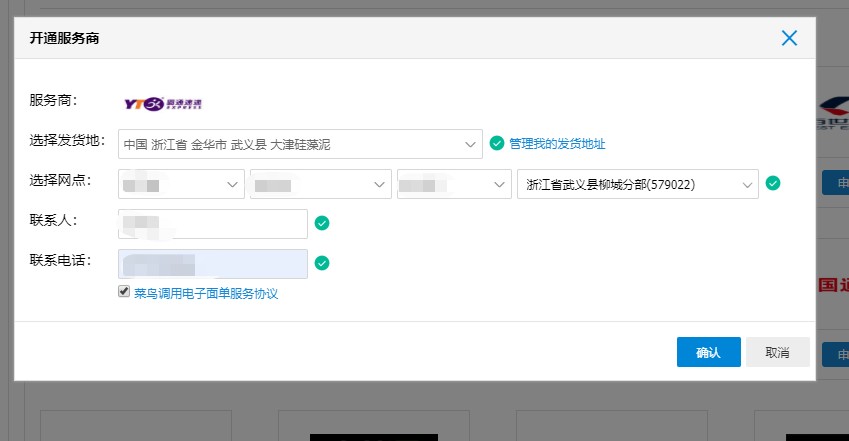Viewport: 849px width, 441px height.
Task: Open the 管理我的发货地址 link
Action: tap(557, 144)
